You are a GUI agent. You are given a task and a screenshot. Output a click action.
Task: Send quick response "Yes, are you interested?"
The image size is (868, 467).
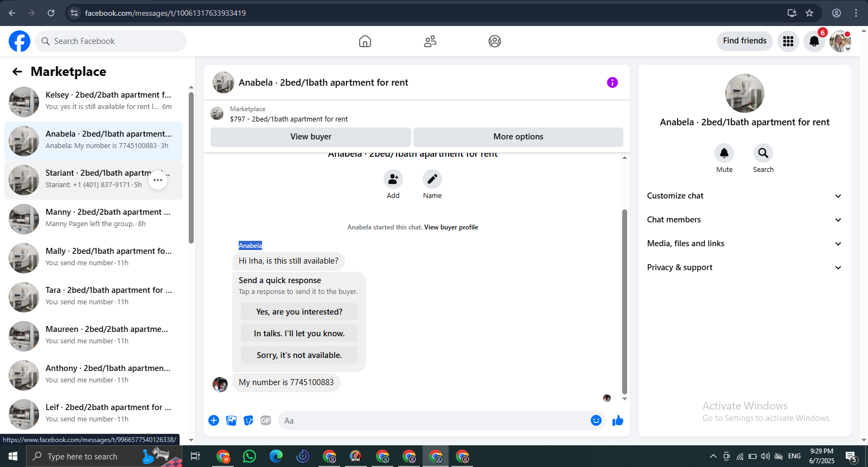click(x=299, y=312)
